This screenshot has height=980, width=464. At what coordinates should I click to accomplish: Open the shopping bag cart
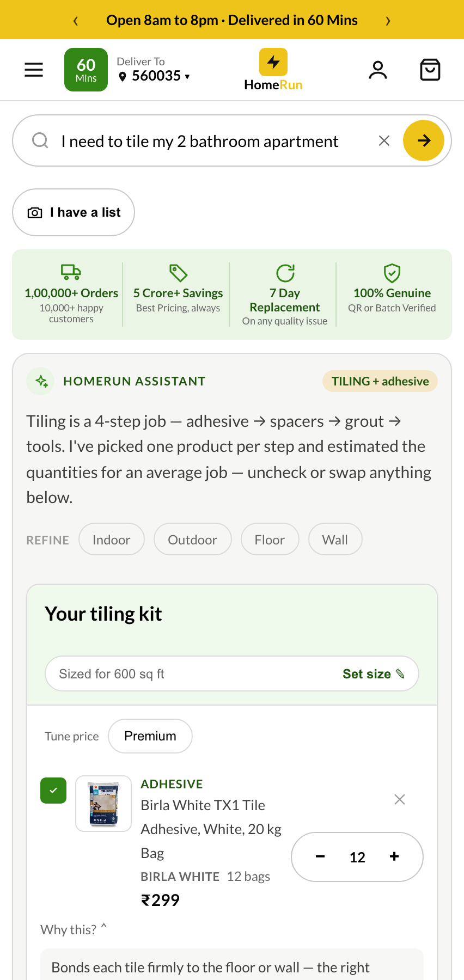point(430,70)
